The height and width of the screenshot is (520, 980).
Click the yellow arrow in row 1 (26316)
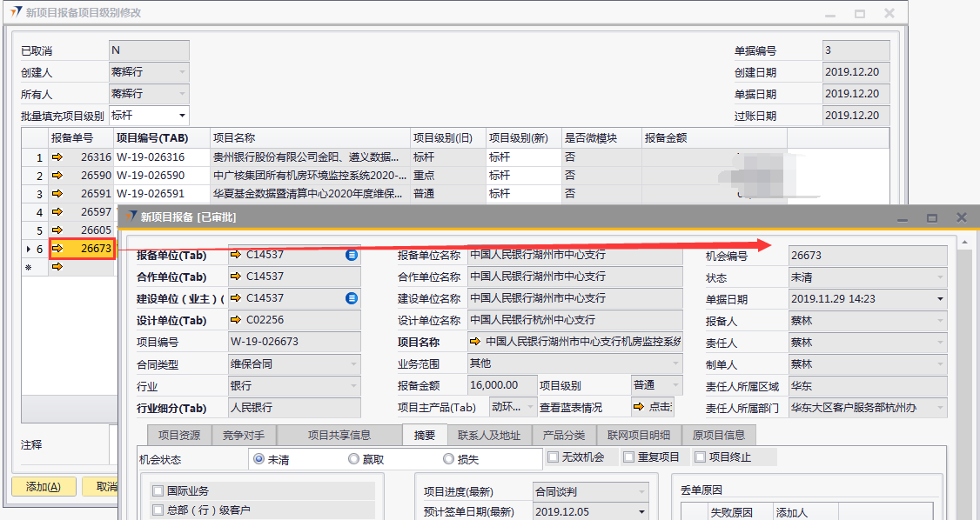click(x=58, y=157)
